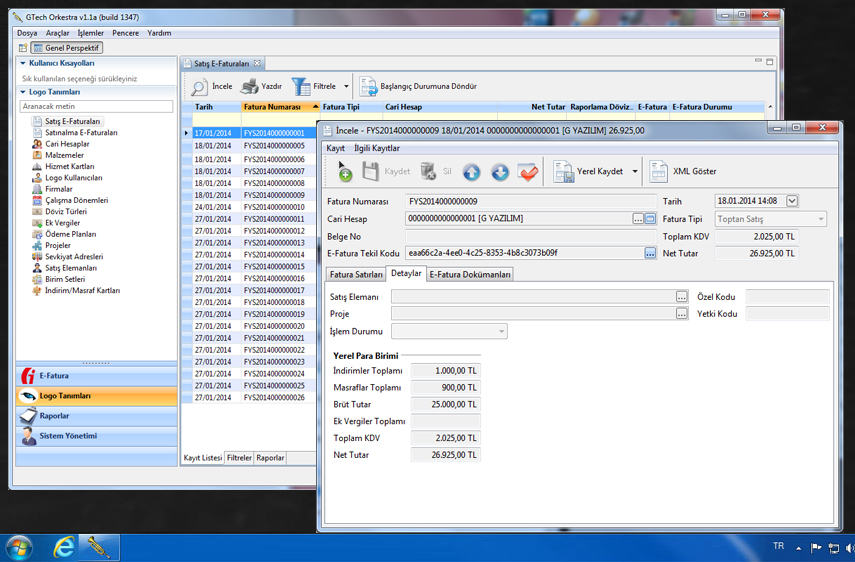
Task: Click the Yerel Kaydet toolbar icon
Action: (x=564, y=171)
